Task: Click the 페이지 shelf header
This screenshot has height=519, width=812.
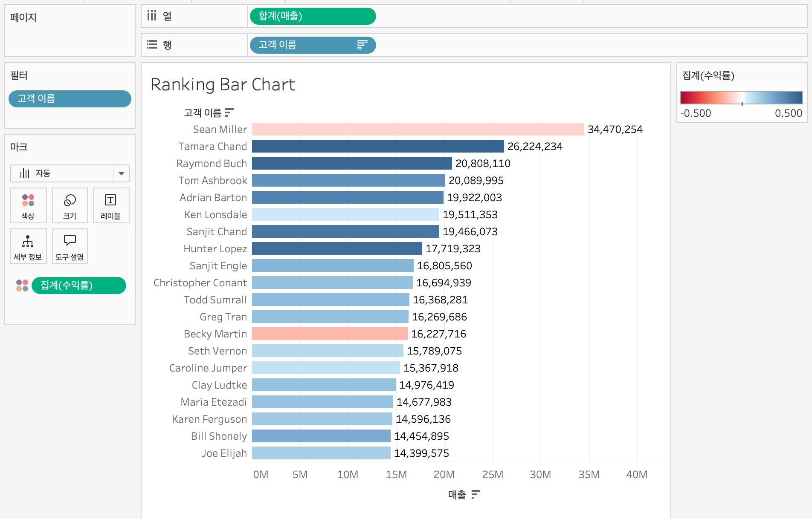Action: click(x=23, y=17)
